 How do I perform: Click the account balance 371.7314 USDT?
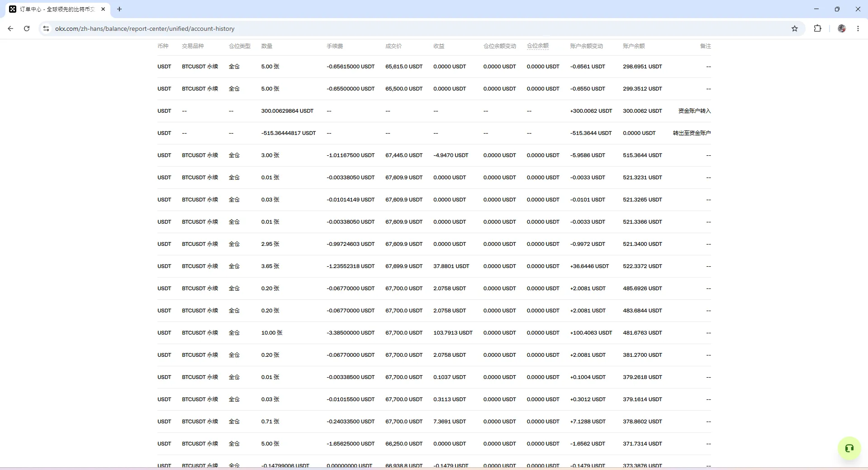642,444
